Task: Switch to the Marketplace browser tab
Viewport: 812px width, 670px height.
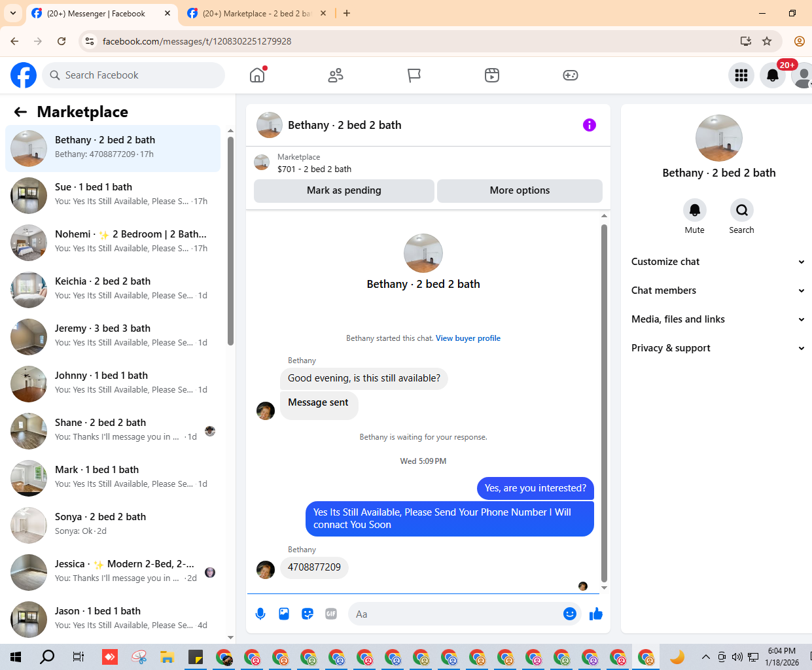Action: click(255, 14)
